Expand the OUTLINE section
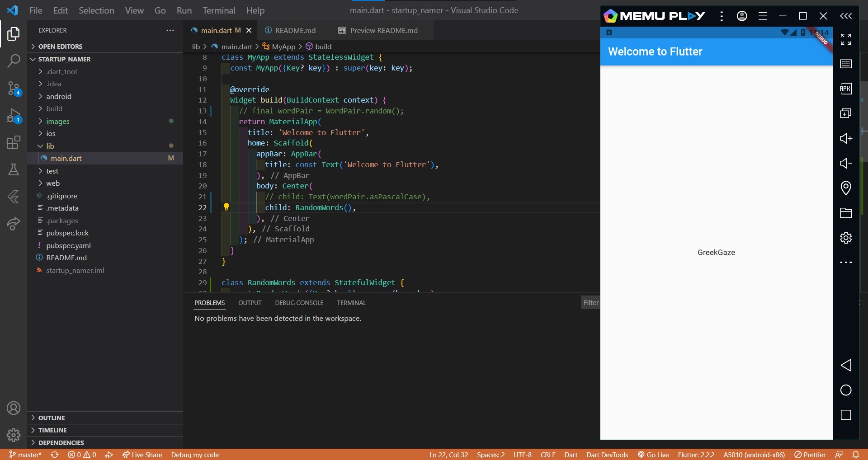This screenshot has width=868, height=460. pos(105,418)
